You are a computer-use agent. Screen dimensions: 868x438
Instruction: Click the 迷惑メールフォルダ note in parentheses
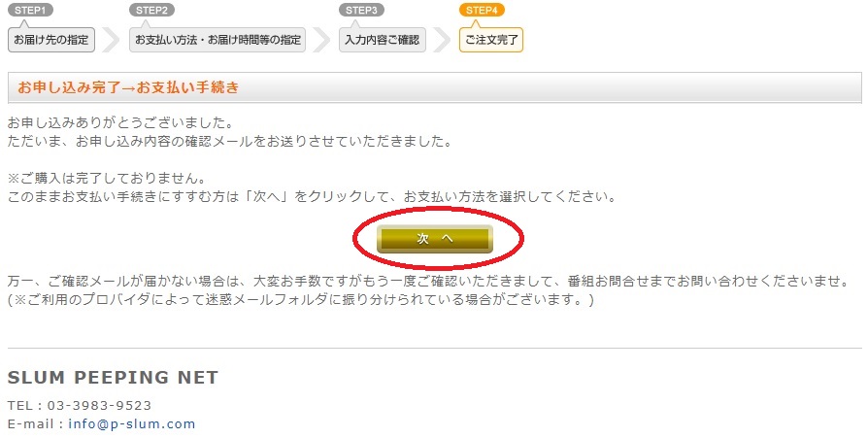click(301, 300)
